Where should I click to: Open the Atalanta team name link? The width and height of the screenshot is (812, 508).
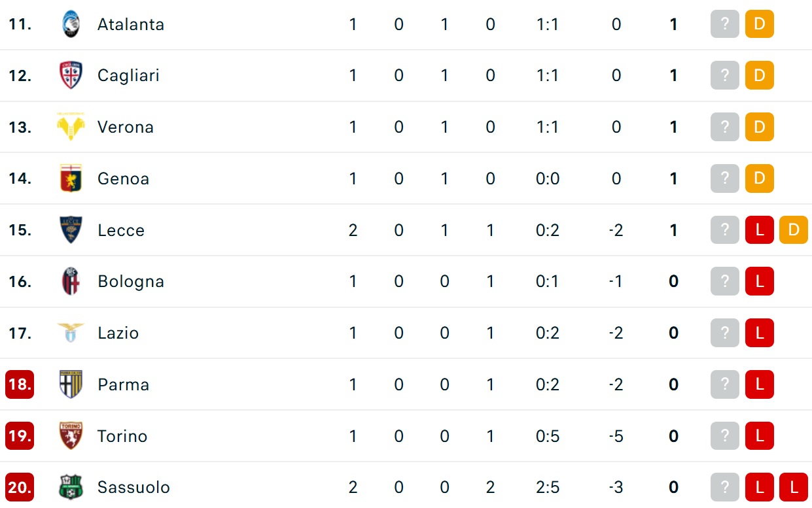pos(131,24)
